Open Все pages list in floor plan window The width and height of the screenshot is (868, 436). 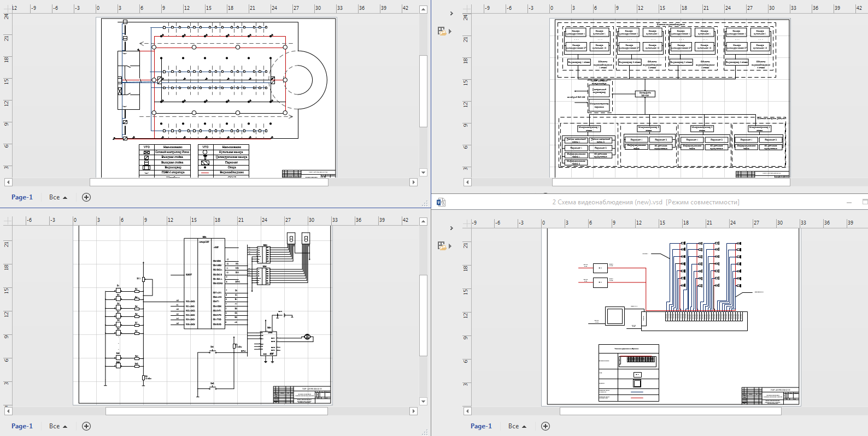(58, 197)
